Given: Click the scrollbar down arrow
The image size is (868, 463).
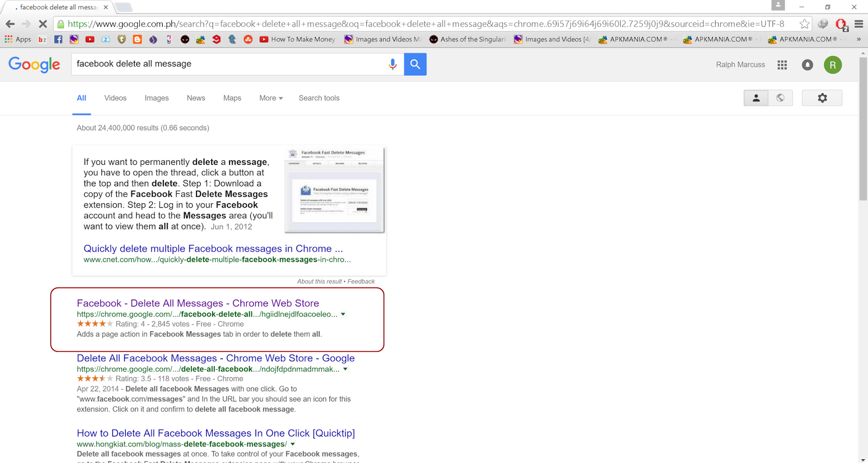Looking at the screenshot, I should tap(863, 460).
